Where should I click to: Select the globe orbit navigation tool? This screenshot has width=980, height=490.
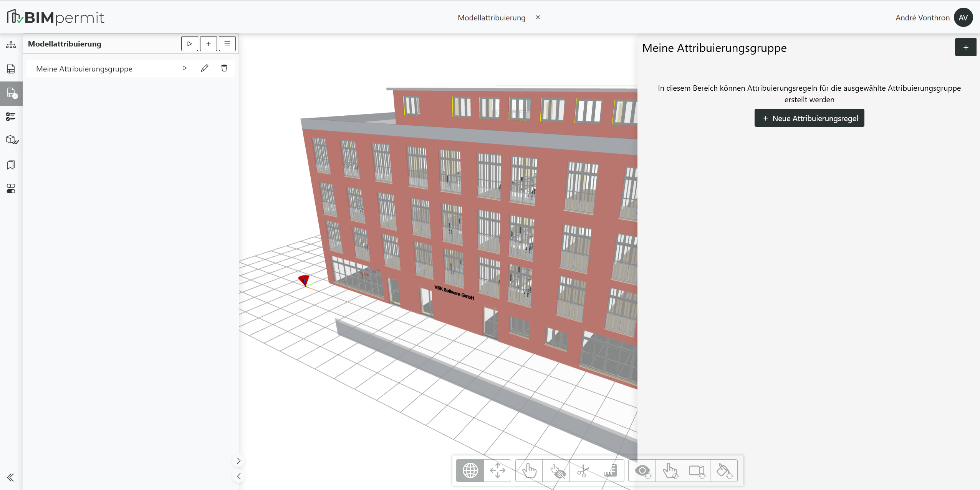[470, 470]
